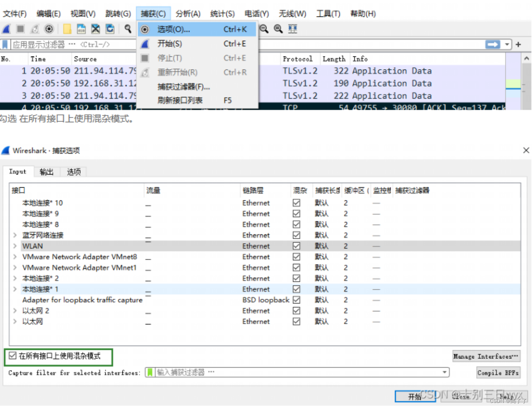This screenshot has height=407, width=532.
Task: Click the Compile BPFs button
Action: coord(498,373)
